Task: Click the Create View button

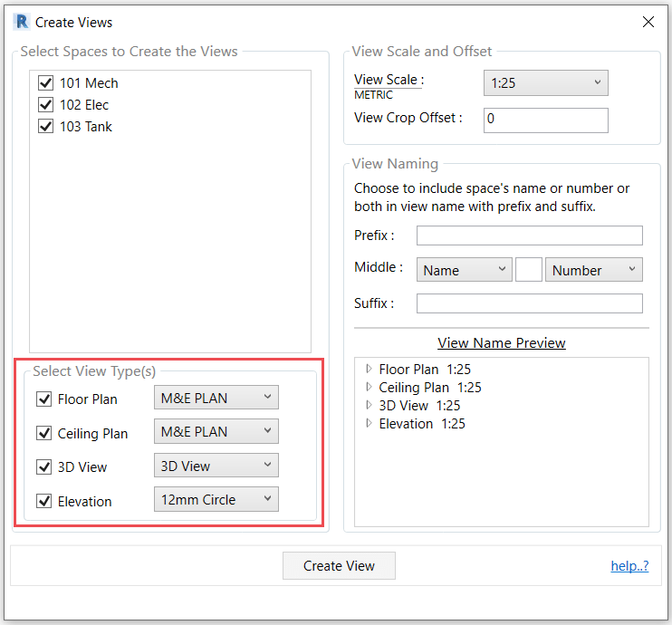Action: pos(339,566)
